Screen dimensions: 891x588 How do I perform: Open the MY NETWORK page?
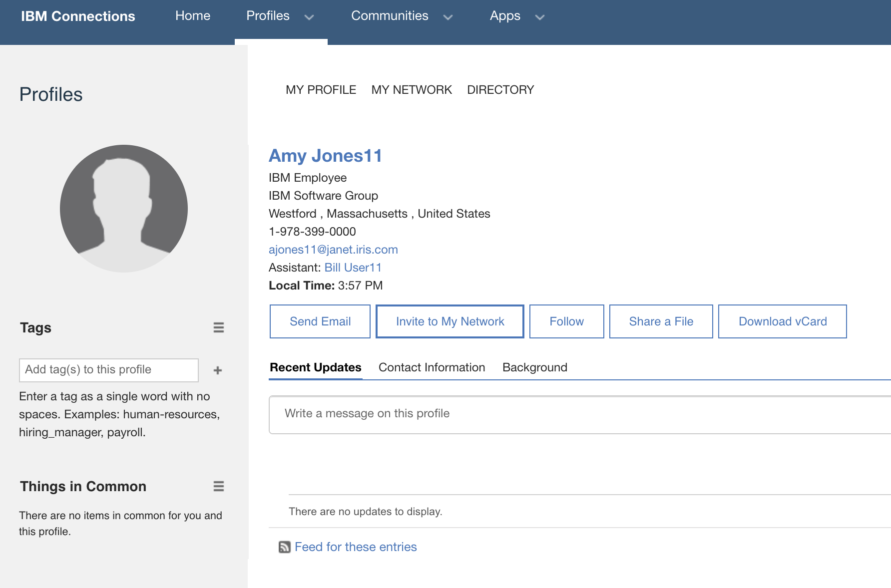point(412,90)
